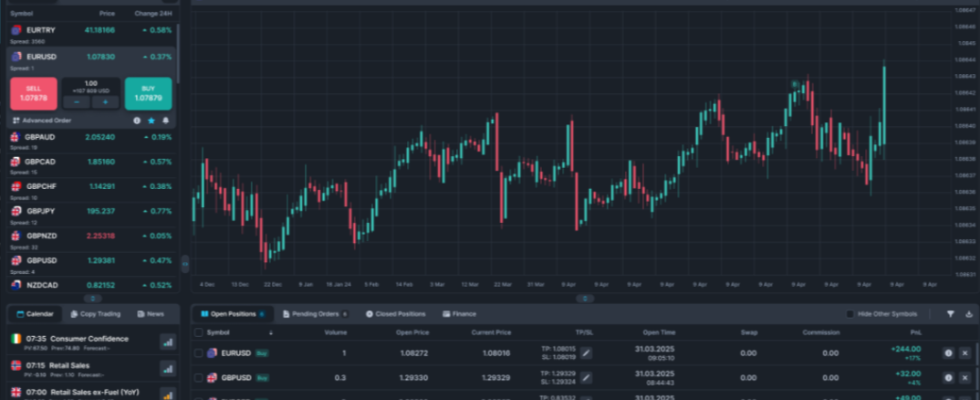Open the Copy Trading tab
This screenshot has height=400, width=980.
[96, 314]
